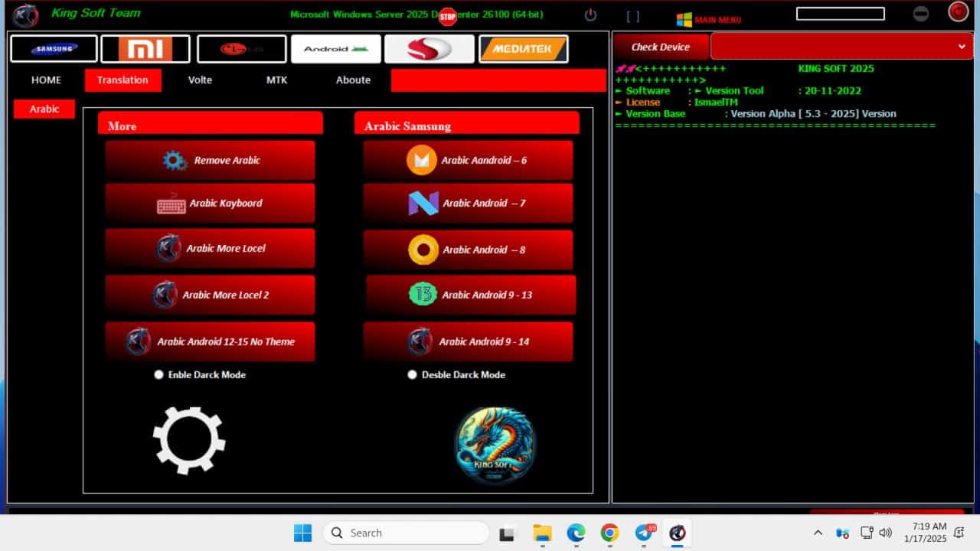Screen dimensions: 980x551
Task: Click the power icon in the title bar
Action: point(590,15)
